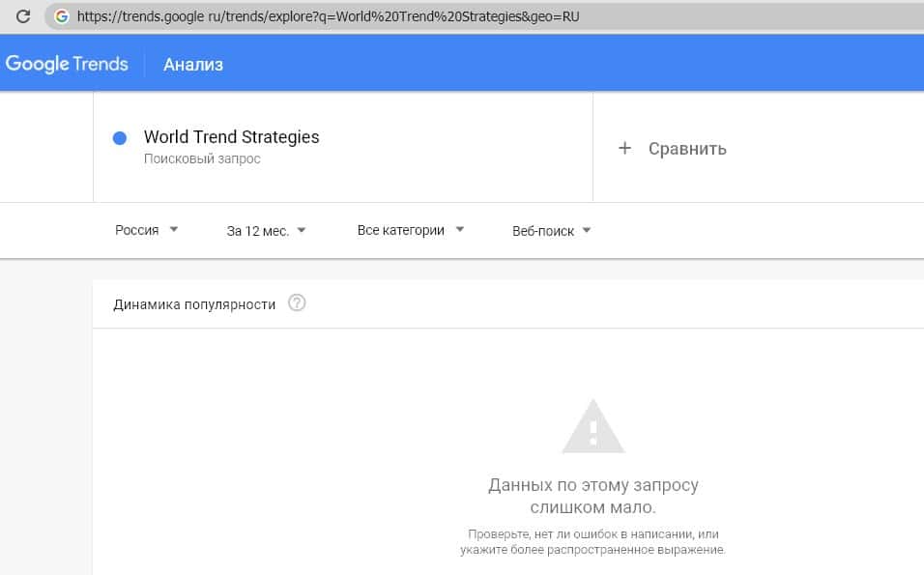
Task: Click the browser address bar URL
Action: click(329, 16)
